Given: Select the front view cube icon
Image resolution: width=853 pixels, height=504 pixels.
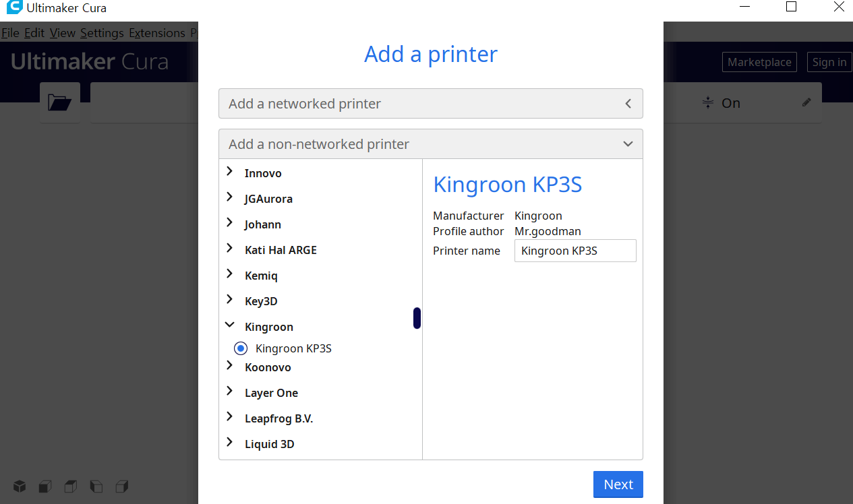Looking at the screenshot, I should [45, 486].
